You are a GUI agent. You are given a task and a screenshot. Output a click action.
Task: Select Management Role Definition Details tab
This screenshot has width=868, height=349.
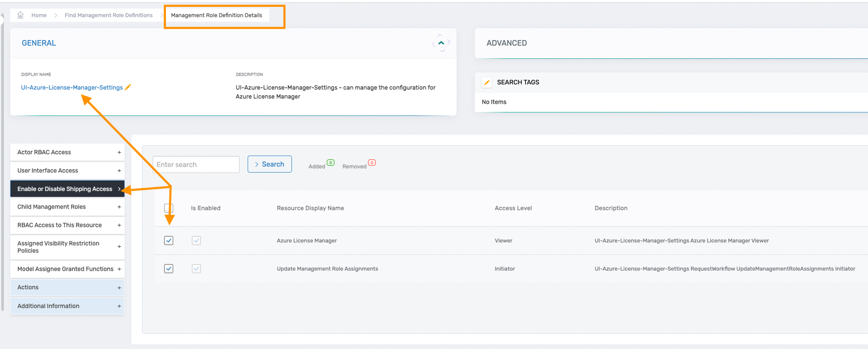tap(217, 15)
